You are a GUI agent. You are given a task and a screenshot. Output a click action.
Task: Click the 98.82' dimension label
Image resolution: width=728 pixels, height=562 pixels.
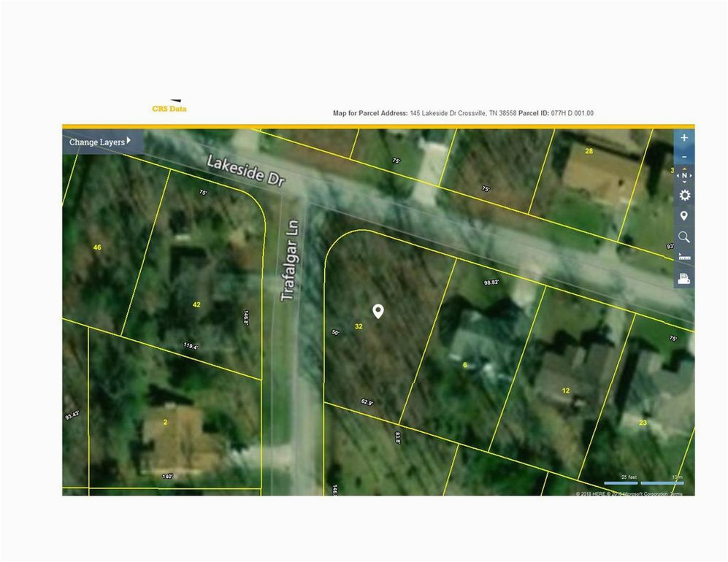point(491,282)
